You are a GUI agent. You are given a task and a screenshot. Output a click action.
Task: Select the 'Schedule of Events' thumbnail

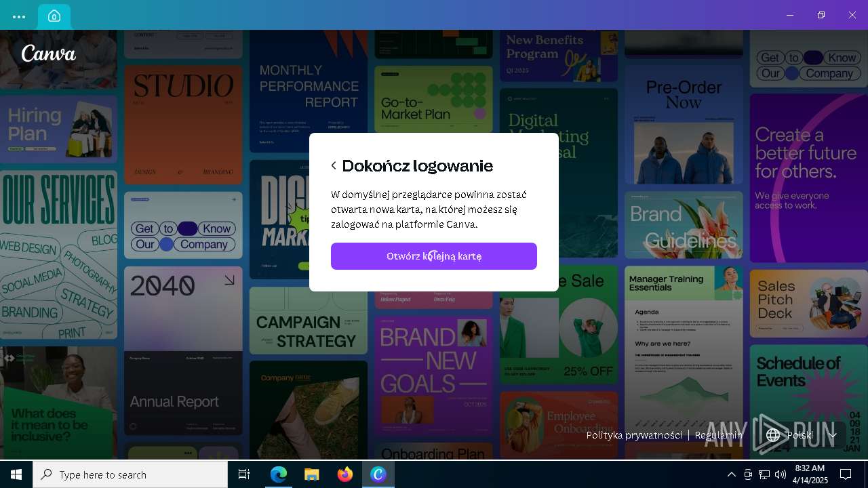[808, 401]
